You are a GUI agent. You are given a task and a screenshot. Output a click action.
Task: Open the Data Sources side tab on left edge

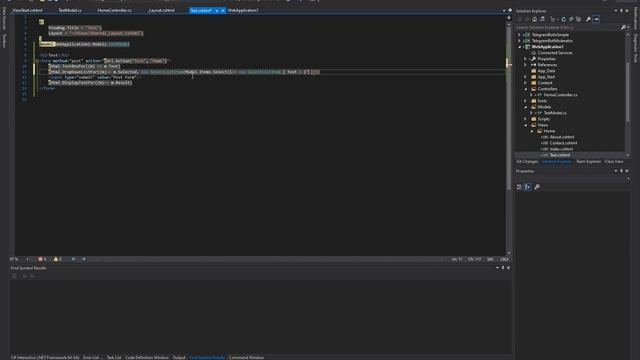pyautogui.click(x=4, y=18)
